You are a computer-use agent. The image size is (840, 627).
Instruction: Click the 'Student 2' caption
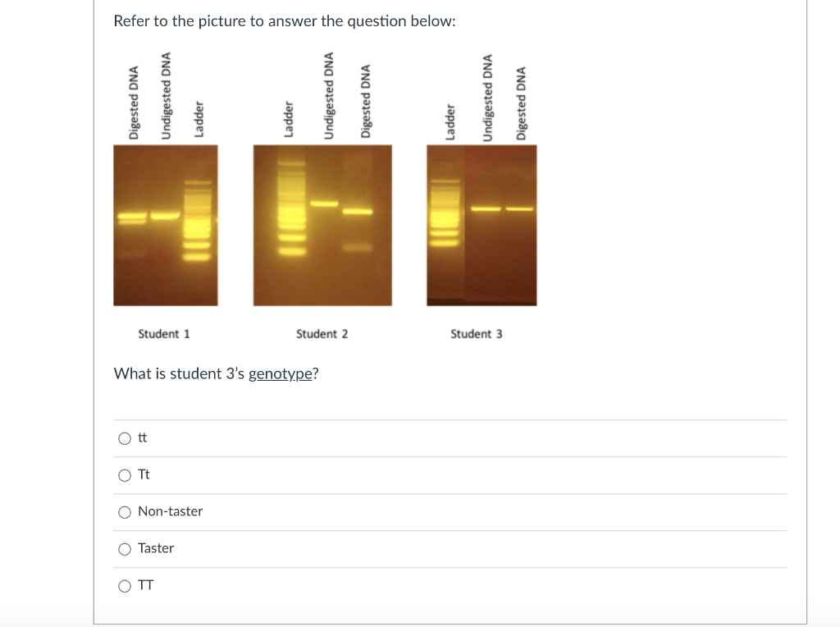pyautogui.click(x=322, y=334)
